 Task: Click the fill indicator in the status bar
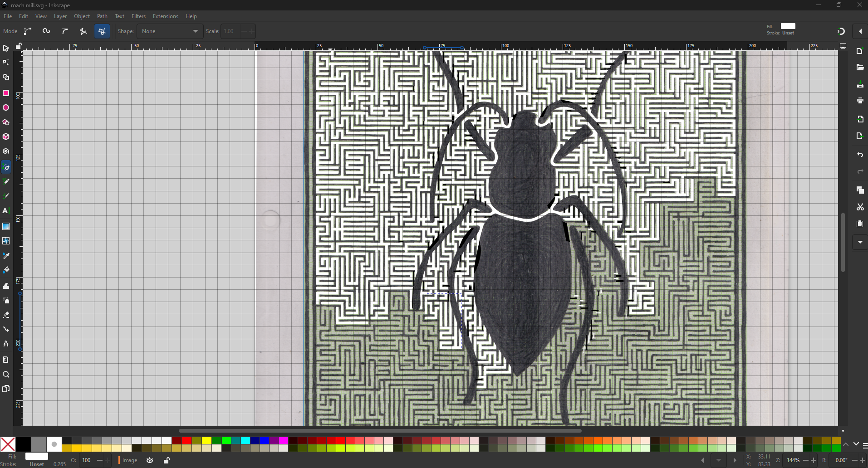37,456
